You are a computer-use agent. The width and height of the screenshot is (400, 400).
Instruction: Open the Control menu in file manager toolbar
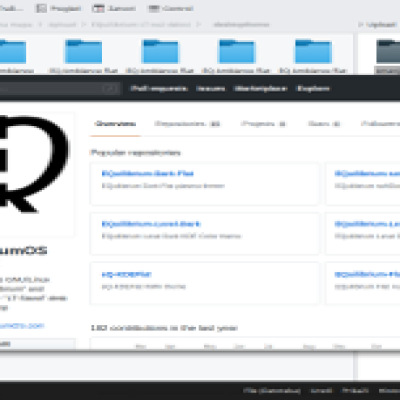(x=170, y=8)
